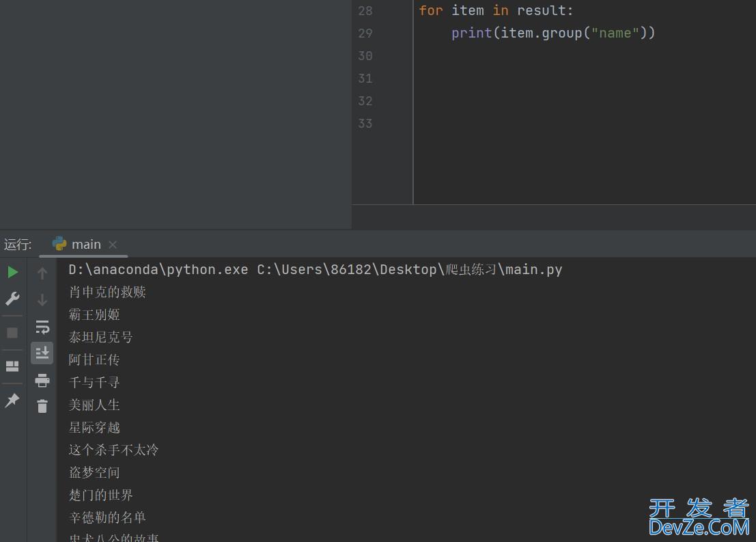Click the "for item in result:" code line
The image size is (756, 542).
pos(496,10)
